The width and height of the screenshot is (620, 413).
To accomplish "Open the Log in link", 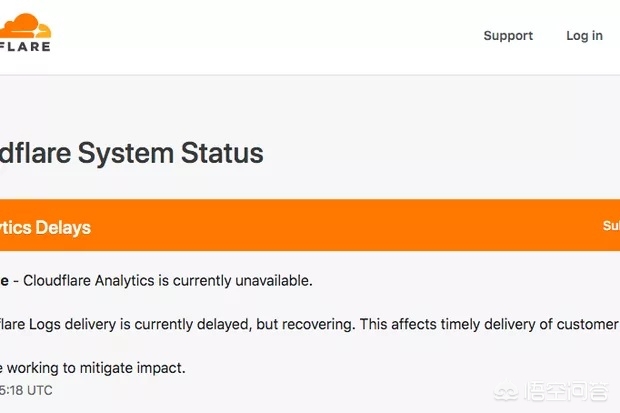I will [584, 36].
